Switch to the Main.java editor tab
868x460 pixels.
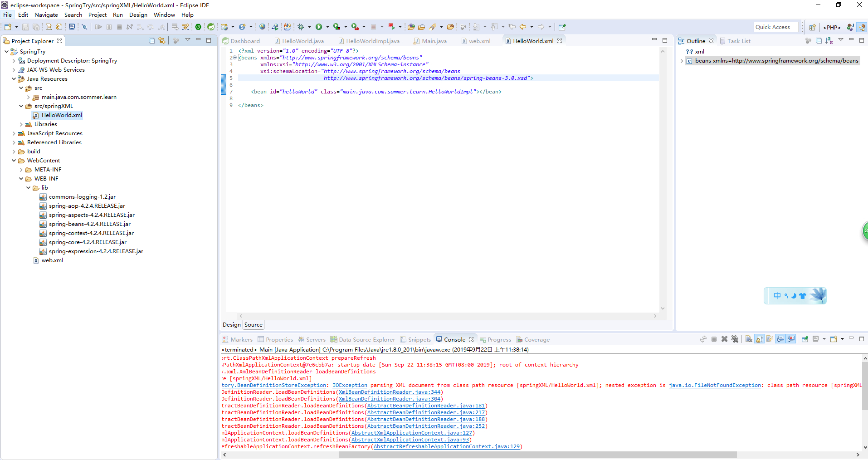coord(430,41)
